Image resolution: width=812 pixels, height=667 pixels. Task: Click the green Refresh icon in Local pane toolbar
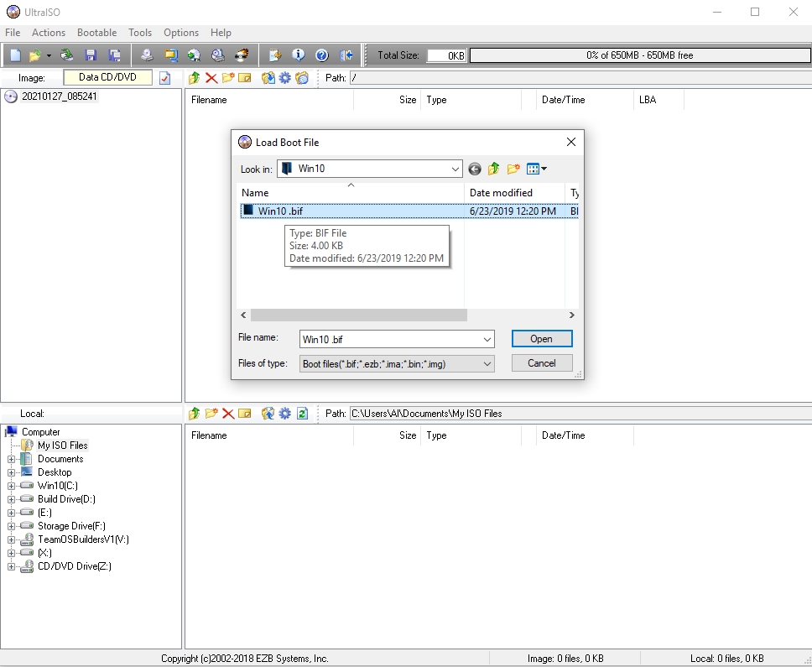point(303,414)
